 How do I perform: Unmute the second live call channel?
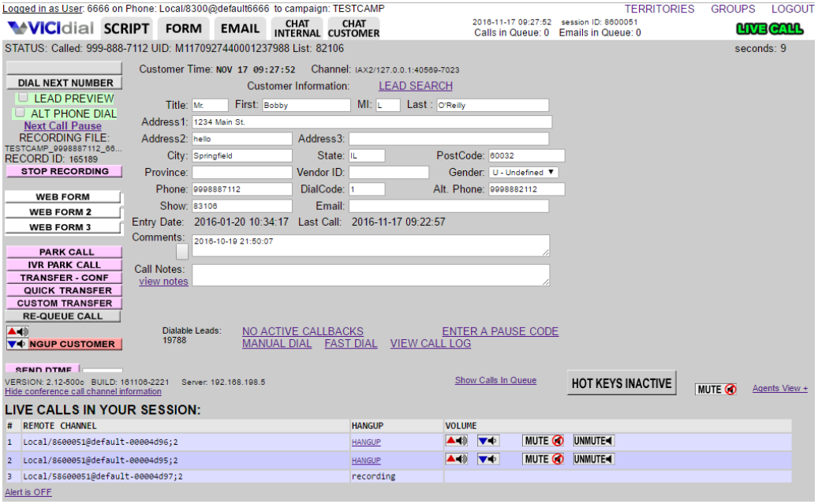(x=594, y=459)
